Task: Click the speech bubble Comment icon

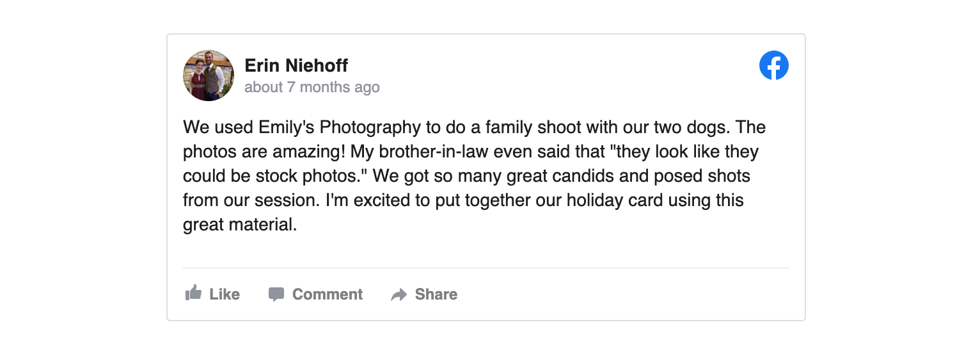Action: [x=276, y=294]
